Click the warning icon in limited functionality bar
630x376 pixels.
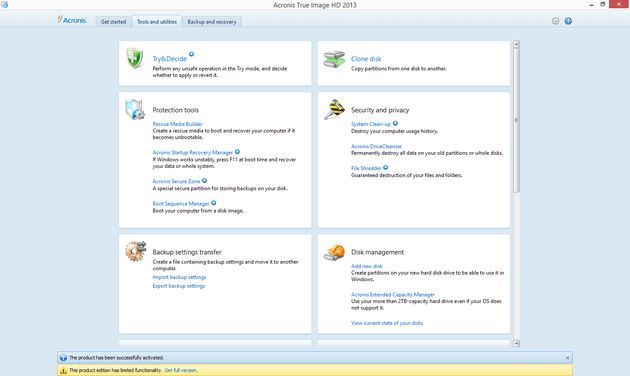click(x=63, y=370)
